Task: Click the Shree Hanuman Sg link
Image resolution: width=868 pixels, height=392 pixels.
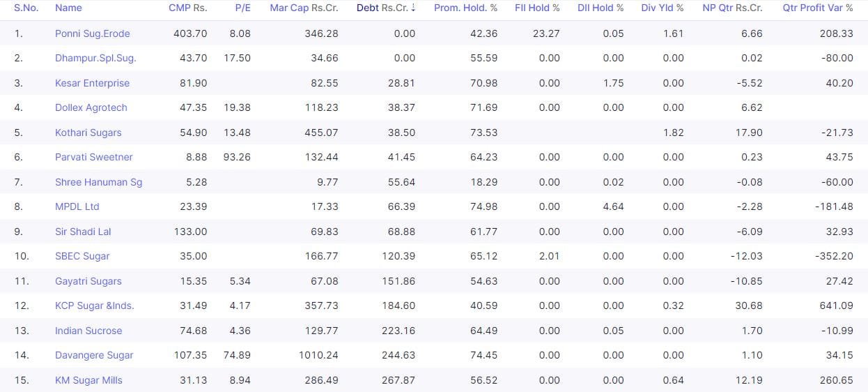Action: point(98,182)
